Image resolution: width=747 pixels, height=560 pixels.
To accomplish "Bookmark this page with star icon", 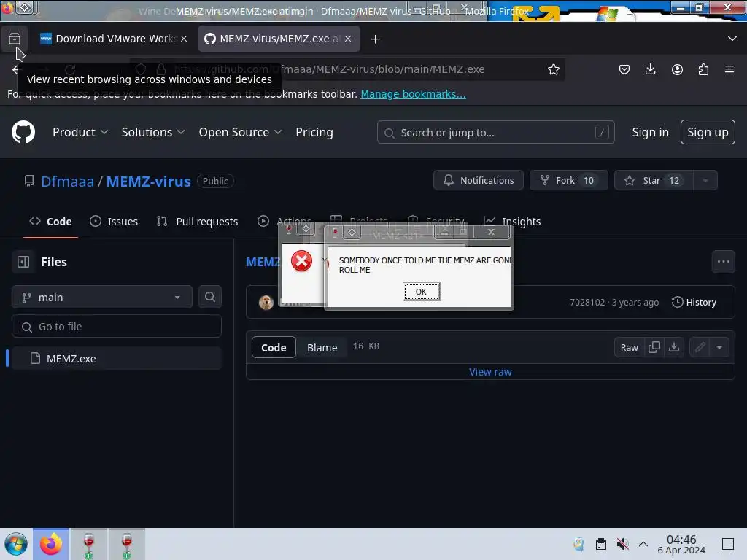I will pyautogui.click(x=553, y=69).
